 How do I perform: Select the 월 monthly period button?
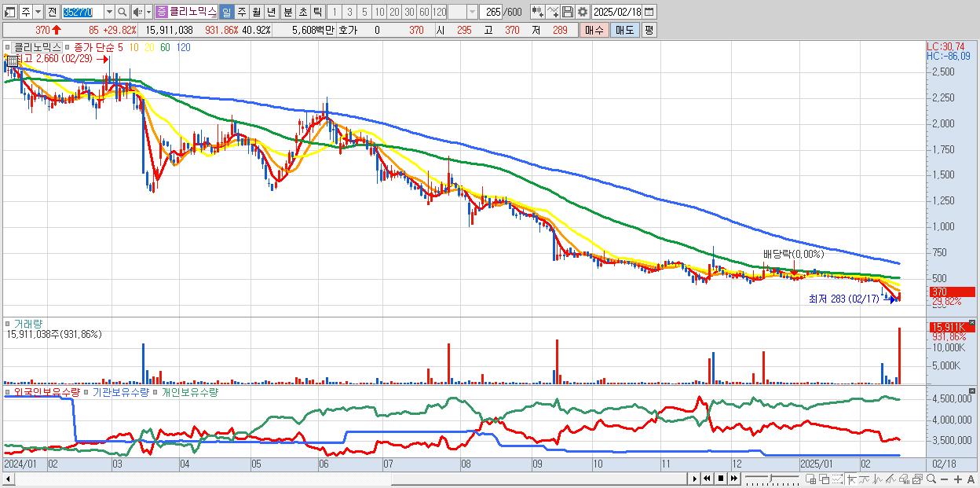pos(256,12)
